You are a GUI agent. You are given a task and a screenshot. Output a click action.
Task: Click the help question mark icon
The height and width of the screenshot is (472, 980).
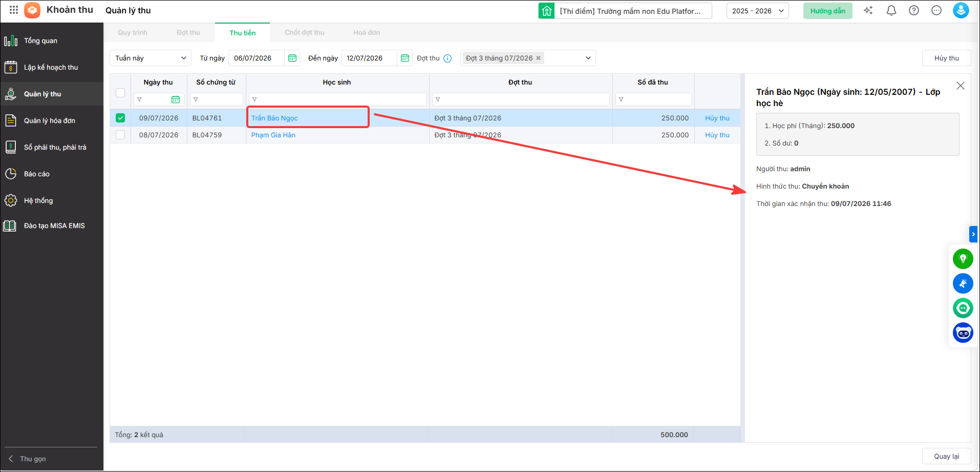point(914,10)
